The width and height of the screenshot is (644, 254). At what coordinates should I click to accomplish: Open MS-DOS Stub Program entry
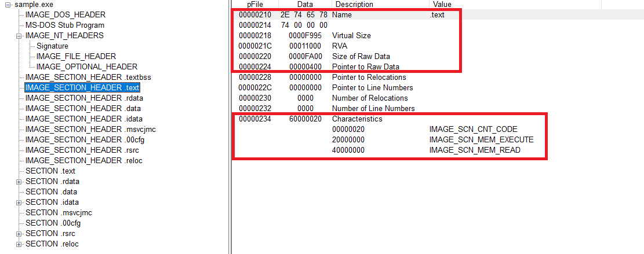click(x=64, y=25)
